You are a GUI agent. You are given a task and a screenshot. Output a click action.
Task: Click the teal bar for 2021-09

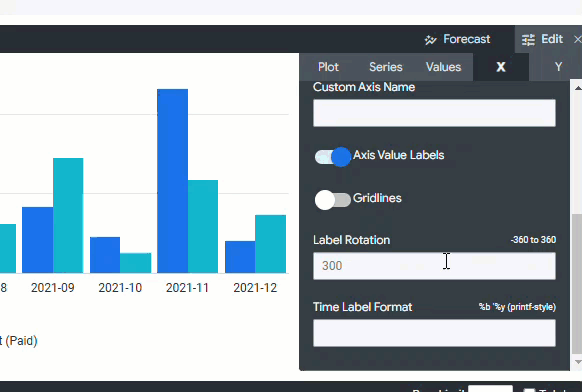(x=68, y=215)
